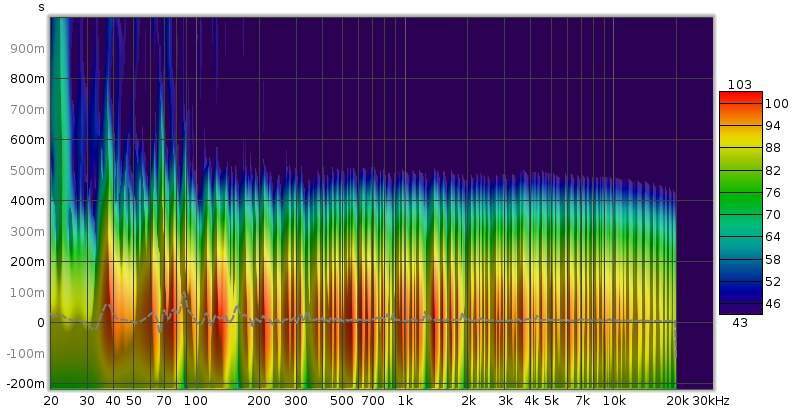Image resolution: width=800 pixels, height=412 pixels.
Task: Click the "5k" frequency axis label
Action: 551,401
